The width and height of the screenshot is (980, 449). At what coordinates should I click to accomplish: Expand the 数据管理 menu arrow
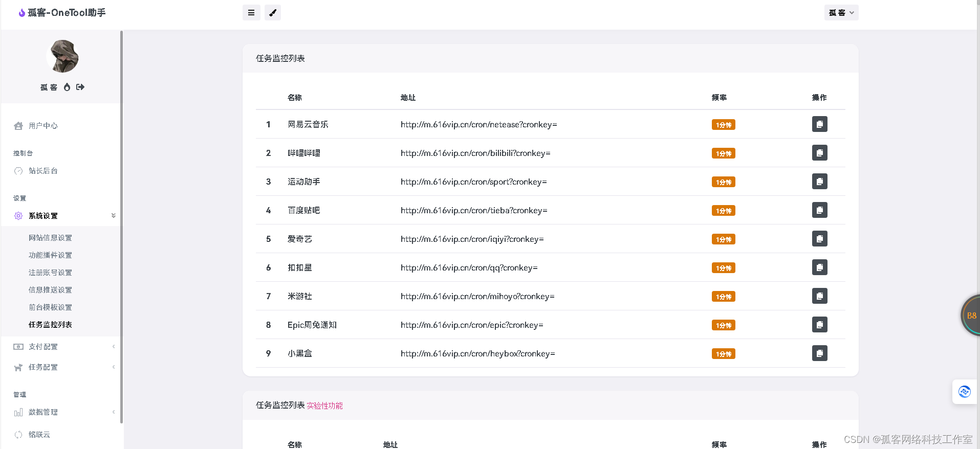[x=114, y=412]
